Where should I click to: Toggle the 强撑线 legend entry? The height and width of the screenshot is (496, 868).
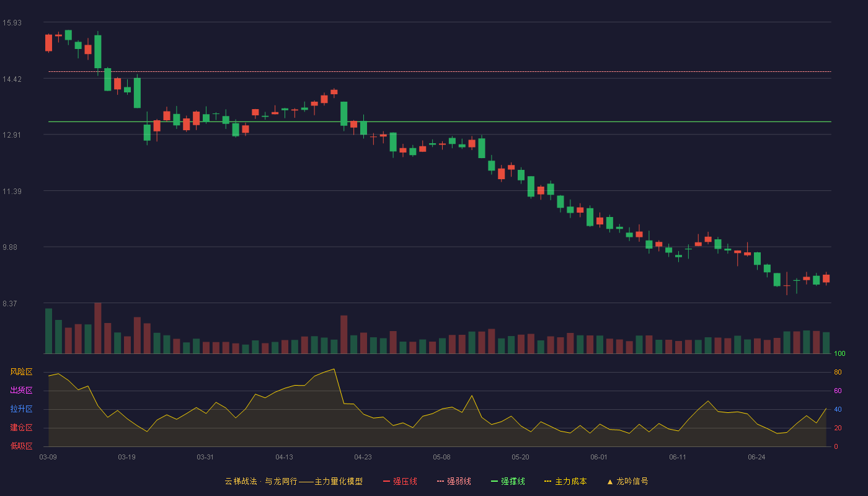coord(508,481)
